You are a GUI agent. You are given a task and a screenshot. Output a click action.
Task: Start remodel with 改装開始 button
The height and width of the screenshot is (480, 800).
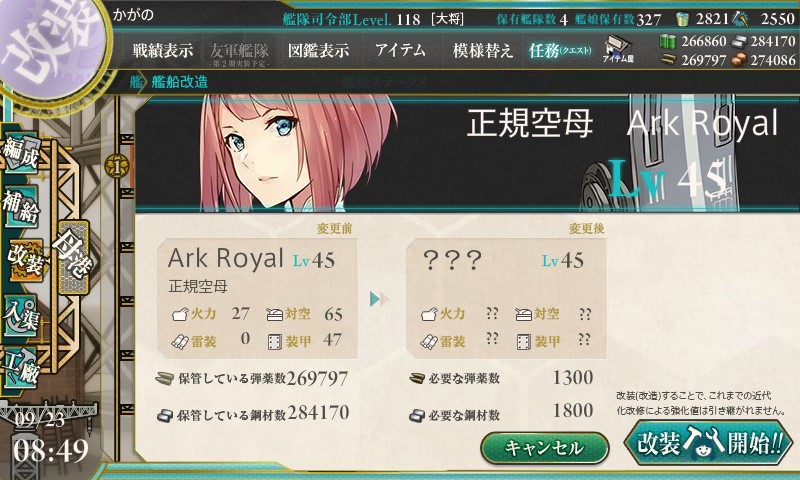point(709,443)
